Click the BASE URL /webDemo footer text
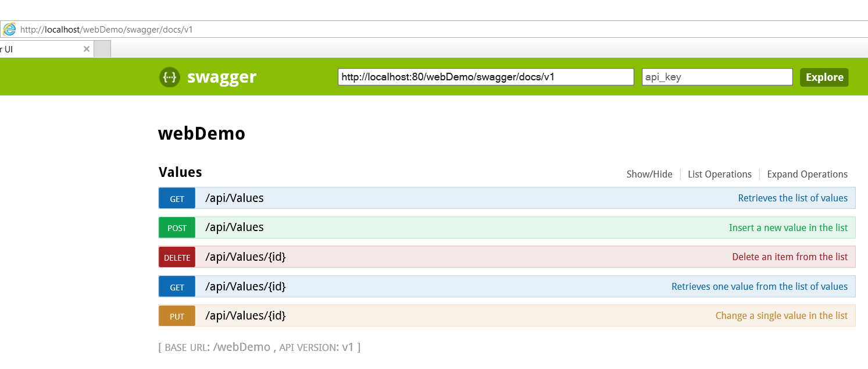Screen dimensions: 868x369 pyautogui.click(x=217, y=347)
